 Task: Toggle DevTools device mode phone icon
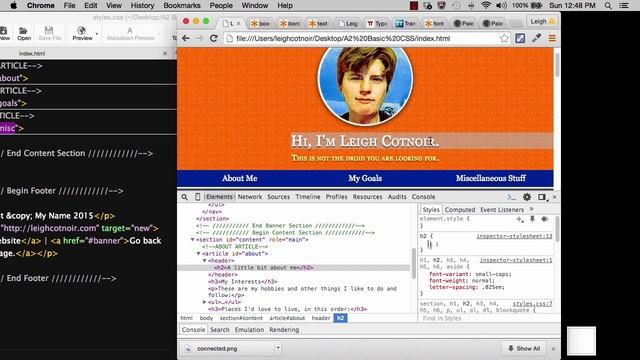click(x=197, y=197)
